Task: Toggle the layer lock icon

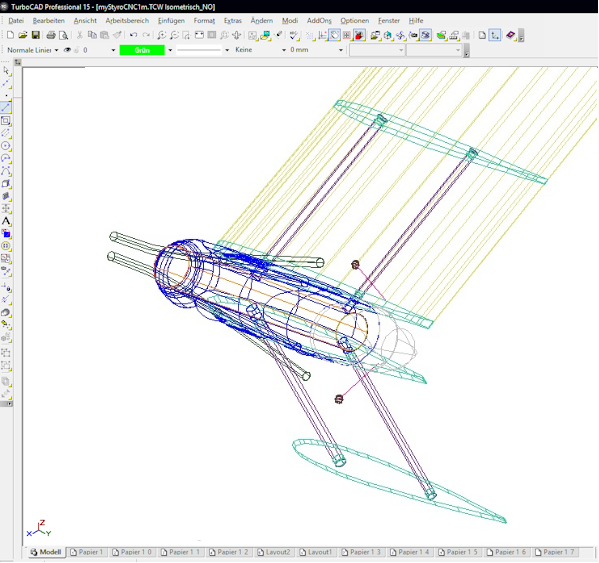Action: [x=77, y=50]
